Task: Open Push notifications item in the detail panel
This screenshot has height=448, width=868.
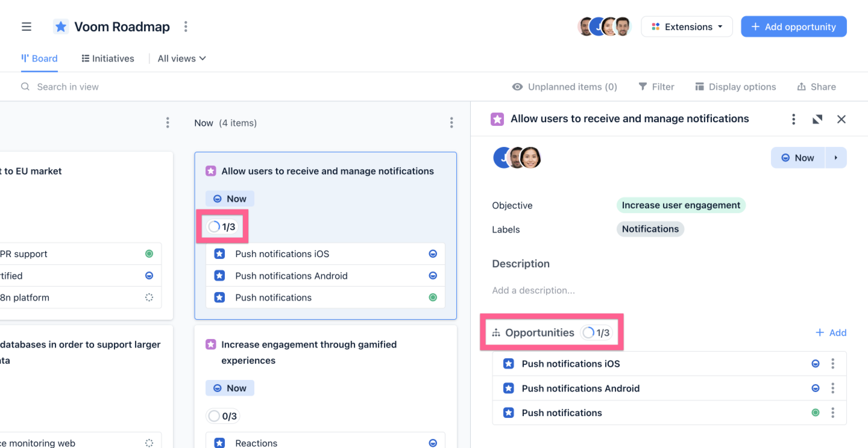Action: (x=669, y=412)
